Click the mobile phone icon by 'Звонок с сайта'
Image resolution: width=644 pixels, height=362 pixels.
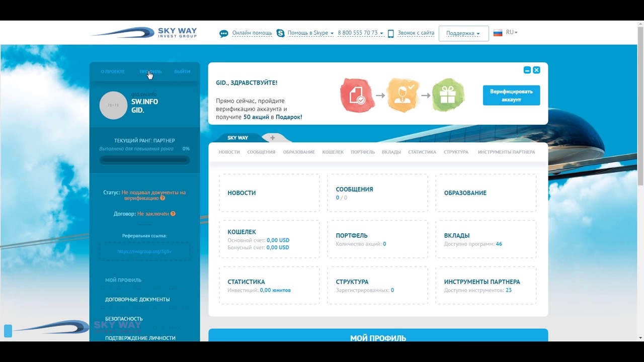tap(391, 34)
